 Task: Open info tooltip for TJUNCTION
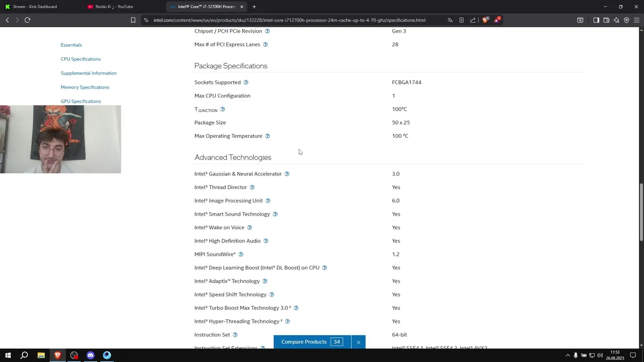click(222, 109)
